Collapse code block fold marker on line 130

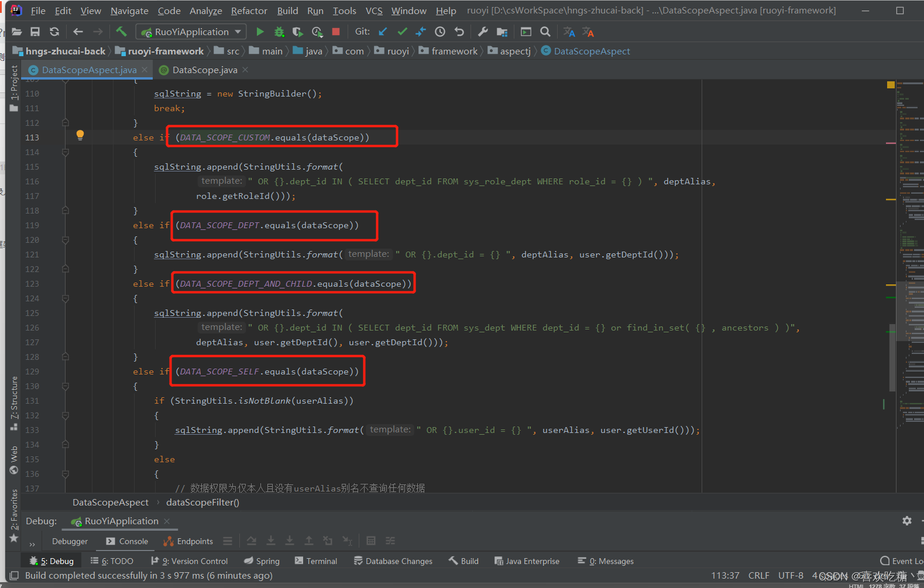click(x=66, y=386)
